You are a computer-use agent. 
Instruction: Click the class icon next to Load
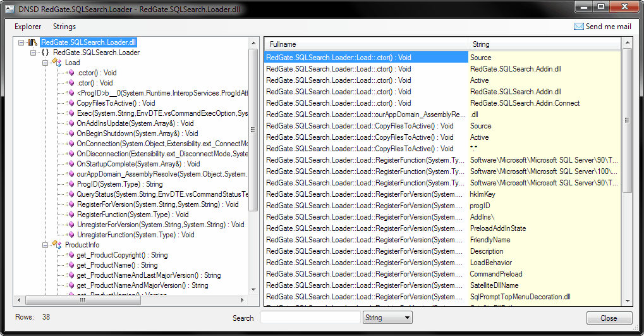pyautogui.click(x=57, y=63)
